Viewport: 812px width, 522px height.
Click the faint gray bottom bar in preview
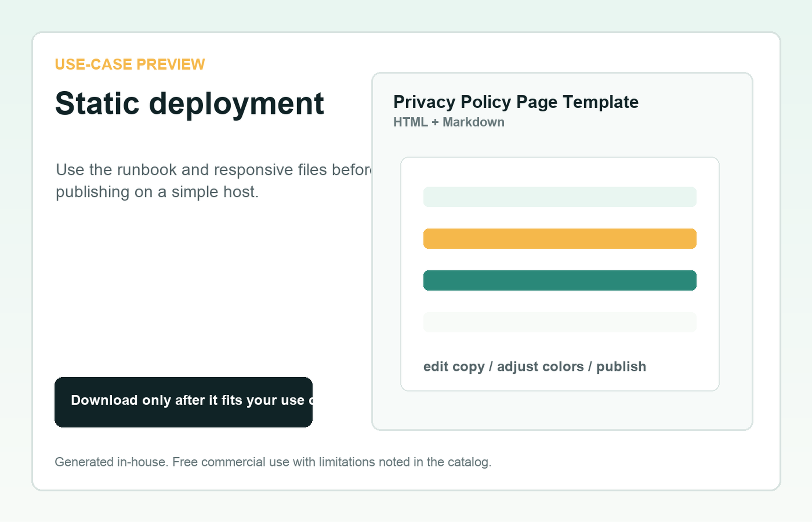click(560, 322)
